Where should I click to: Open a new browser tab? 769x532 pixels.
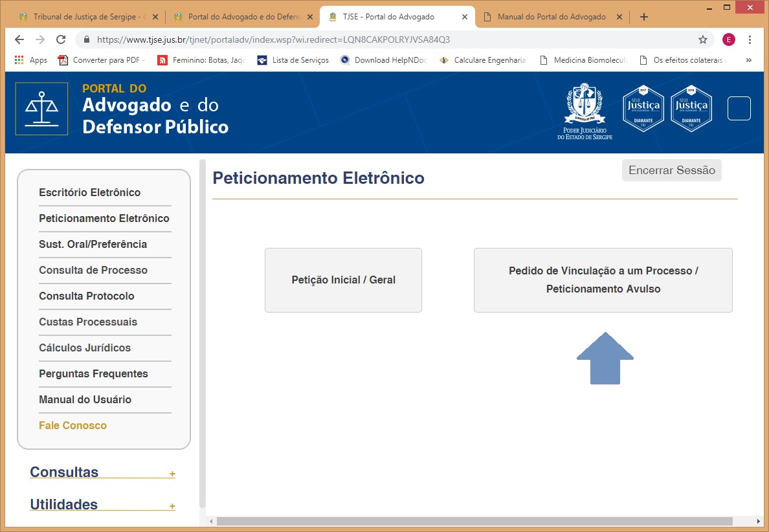(643, 17)
